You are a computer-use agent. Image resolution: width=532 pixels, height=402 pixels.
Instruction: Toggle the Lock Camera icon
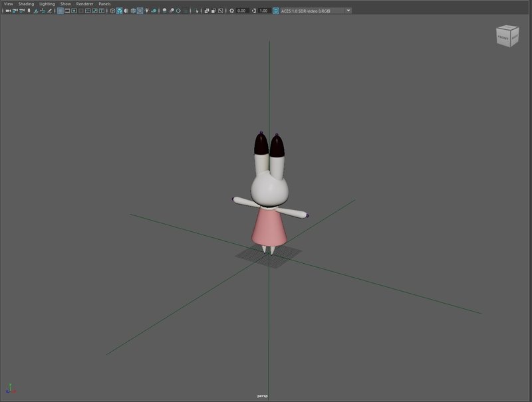click(15, 11)
